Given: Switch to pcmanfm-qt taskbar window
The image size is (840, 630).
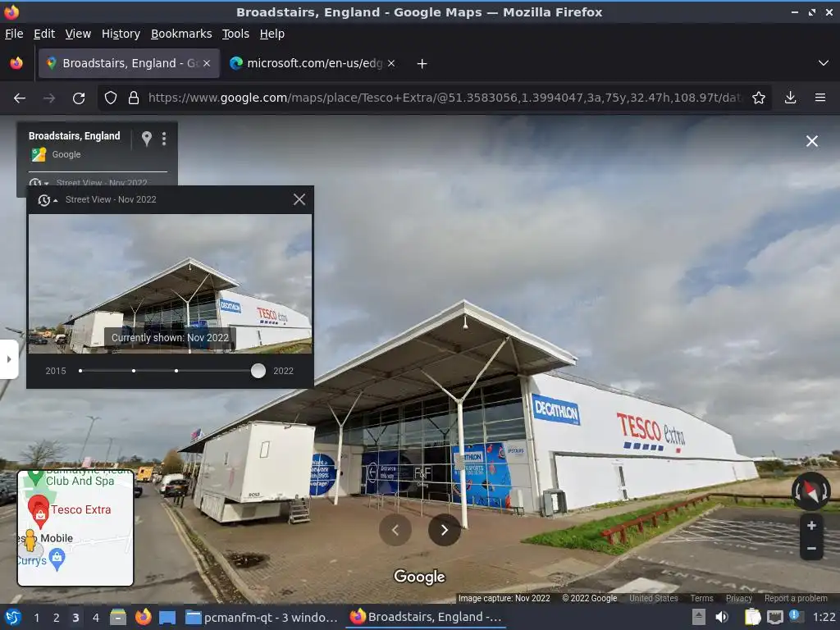Looking at the screenshot, I should tap(262, 618).
